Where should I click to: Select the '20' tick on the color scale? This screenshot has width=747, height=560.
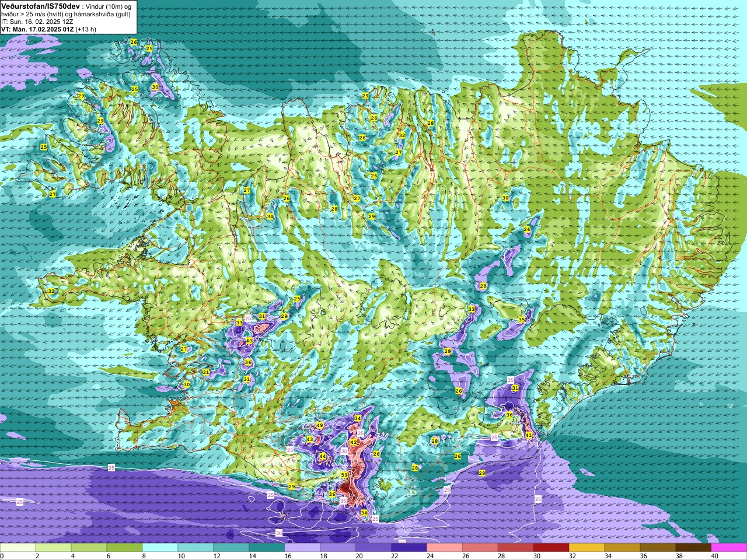coord(359,556)
